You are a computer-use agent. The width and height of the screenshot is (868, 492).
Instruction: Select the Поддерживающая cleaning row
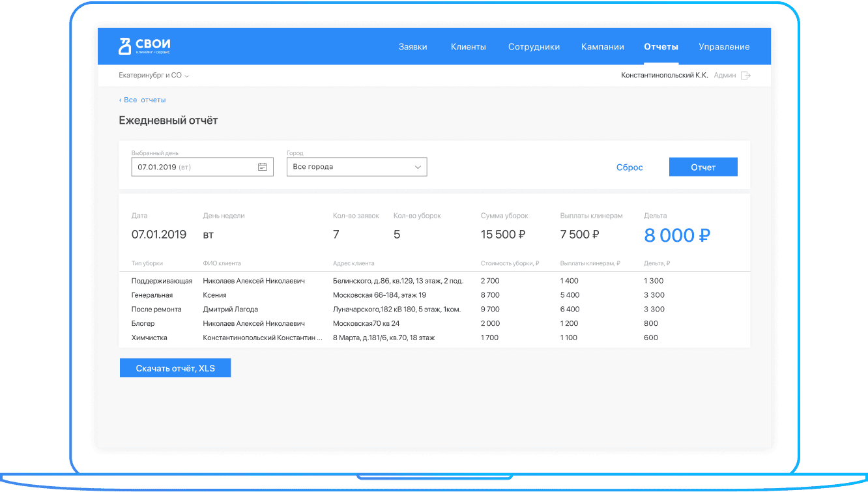pyautogui.click(x=162, y=281)
